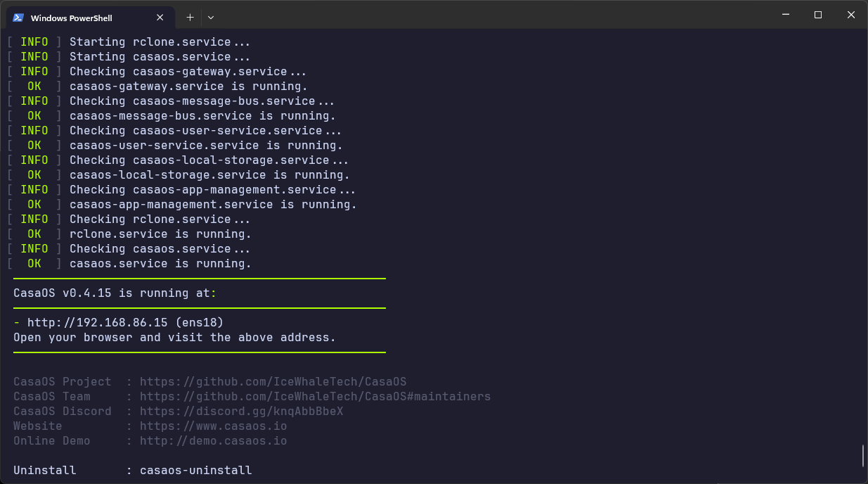Click 'CasaOS v0.4.15 is running at' line
This screenshot has width=868, height=484.
115,293
